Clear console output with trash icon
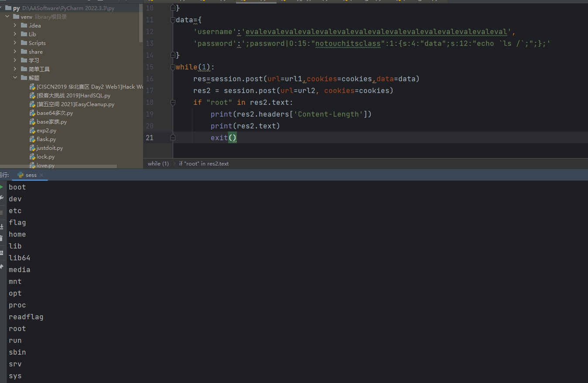Image resolution: width=588 pixels, height=383 pixels. tap(2, 238)
